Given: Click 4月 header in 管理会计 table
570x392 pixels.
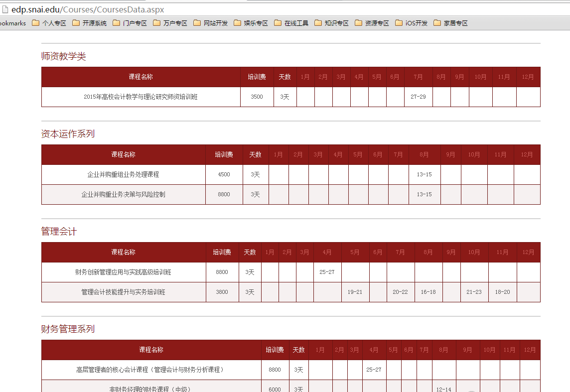Looking at the screenshot, I should (x=327, y=253).
